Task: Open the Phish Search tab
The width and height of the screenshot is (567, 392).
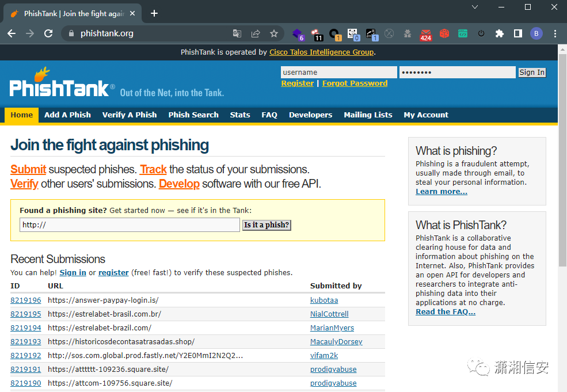Action: [193, 115]
